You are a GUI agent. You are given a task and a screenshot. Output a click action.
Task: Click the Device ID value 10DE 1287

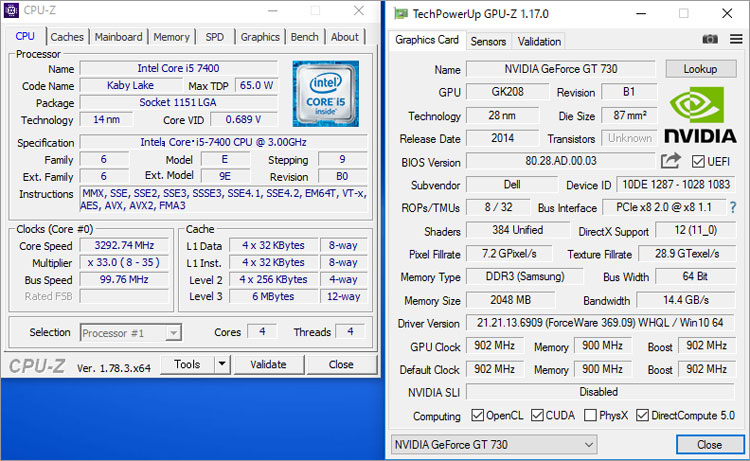pos(676,185)
